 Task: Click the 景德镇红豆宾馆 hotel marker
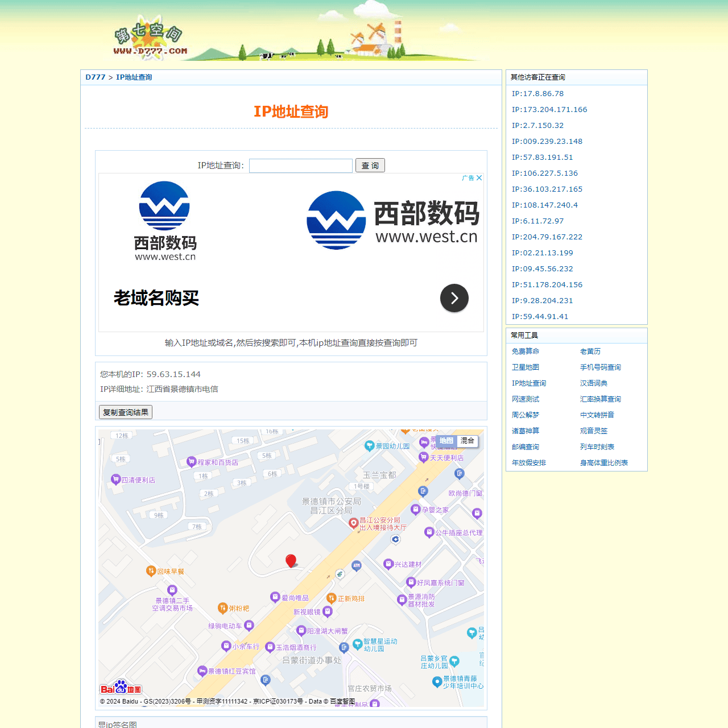pyautogui.click(x=202, y=671)
